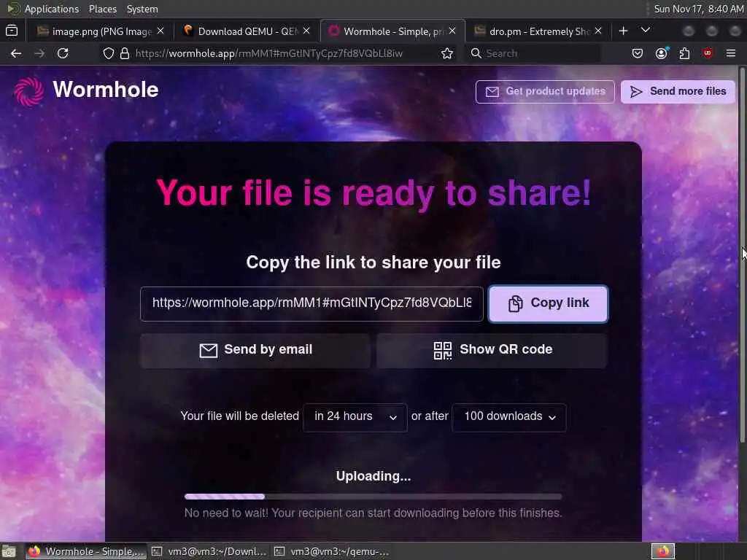Open the Firefox View icon in the tab bar
The height and width of the screenshot is (560, 747).
tap(12, 31)
